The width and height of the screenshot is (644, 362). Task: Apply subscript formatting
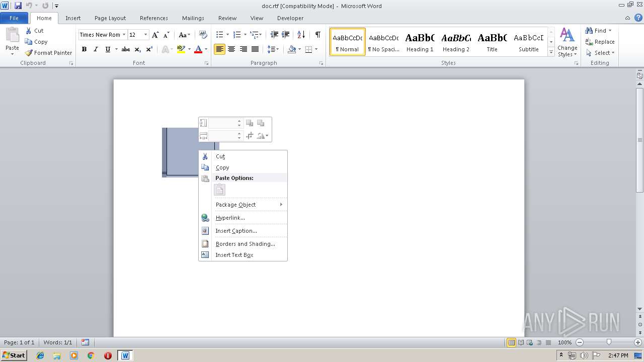(x=138, y=49)
